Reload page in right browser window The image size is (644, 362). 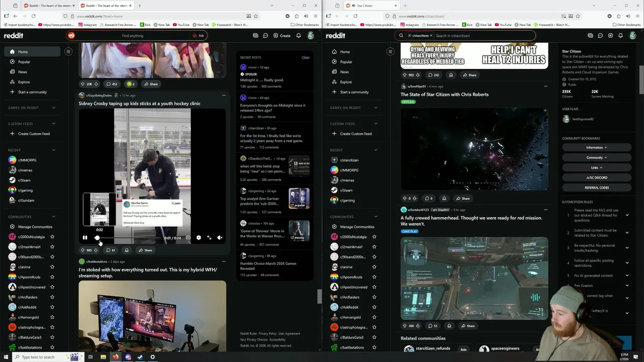[x=355, y=16]
